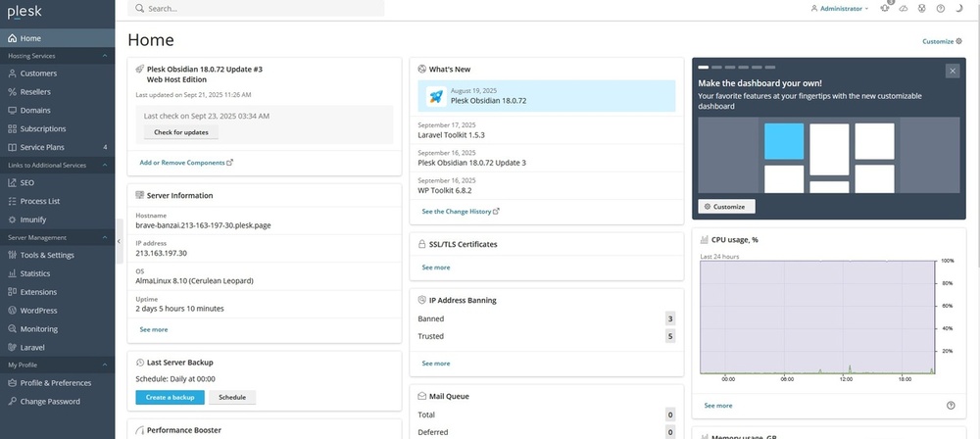Screen dimensions: 980x439
Task: Click the Trusted count 5
Action: click(x=670, y=336)
